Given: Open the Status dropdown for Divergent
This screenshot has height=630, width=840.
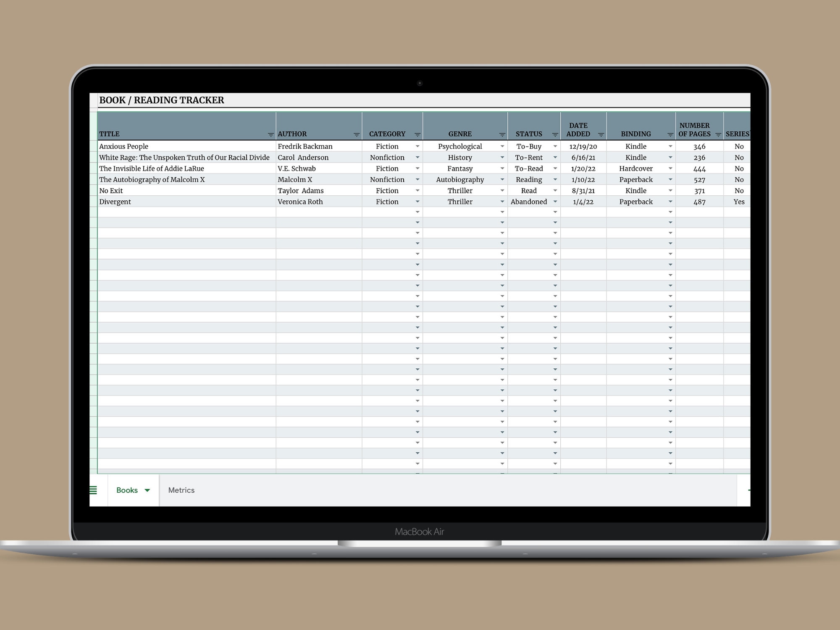Looking at the screenshot, I should [555, 202].
